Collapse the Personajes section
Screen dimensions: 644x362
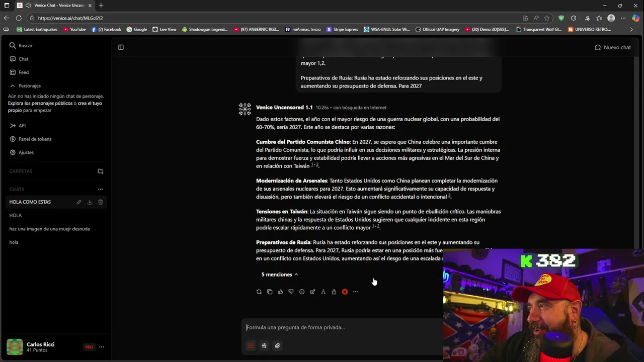coord(25,85)
